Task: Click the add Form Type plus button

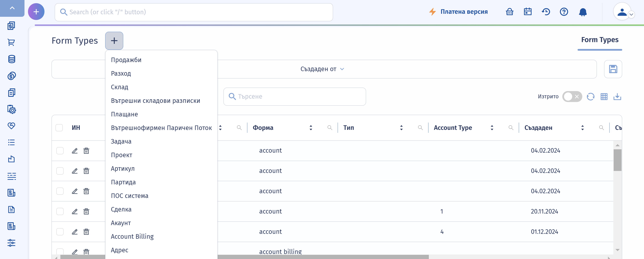Action: 114,41
